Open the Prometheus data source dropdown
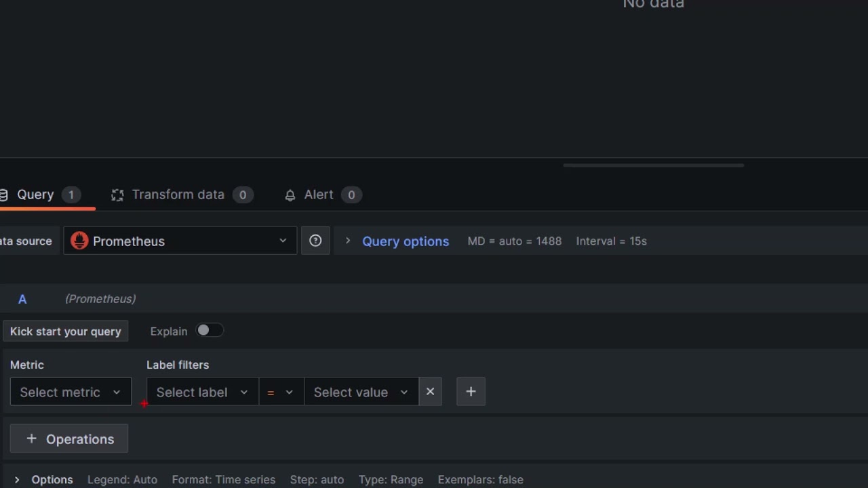 coord(180,241)
